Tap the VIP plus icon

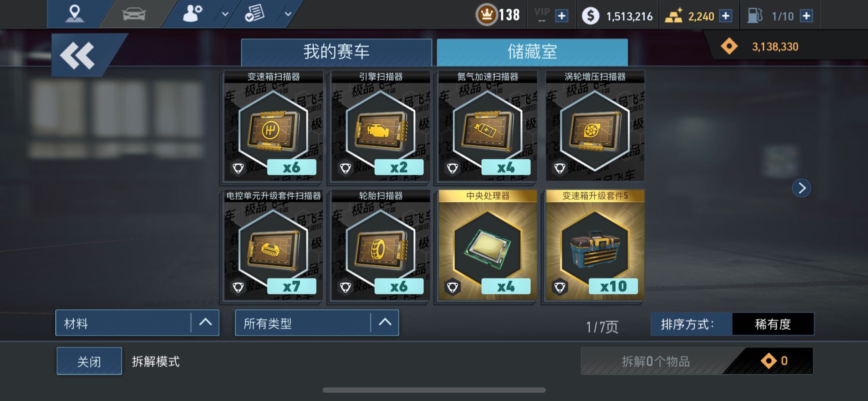point(562,16)
